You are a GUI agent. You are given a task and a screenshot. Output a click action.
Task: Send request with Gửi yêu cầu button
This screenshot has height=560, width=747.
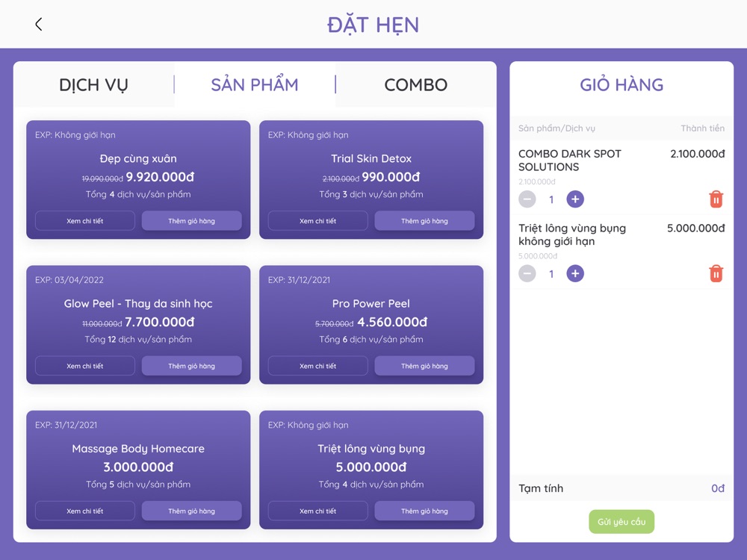click(x=622, y=522)
